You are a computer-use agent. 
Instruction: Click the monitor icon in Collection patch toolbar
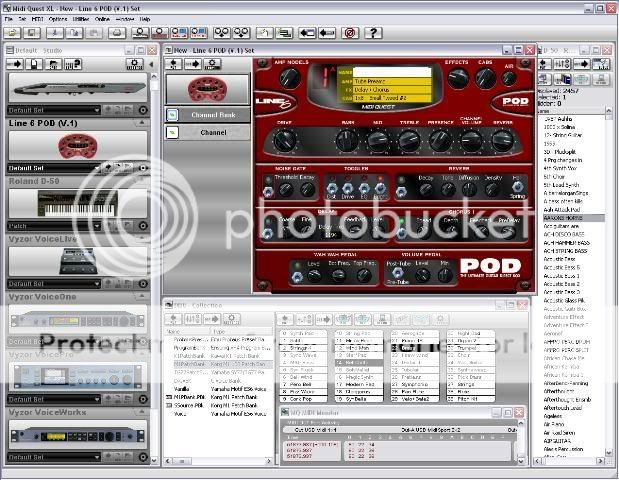[382, 319]
